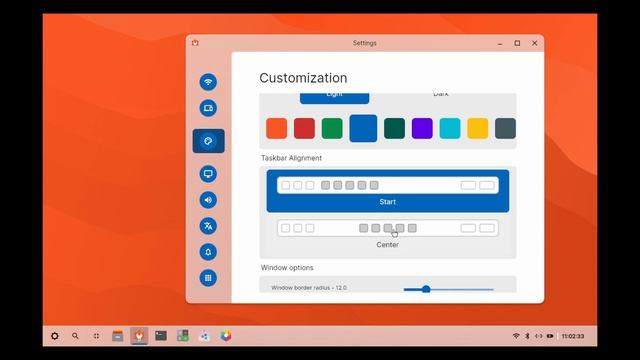The width and height of the screenshot is (640, 360).
Task: Click the Customization page heading
Action: (x=303, y=78)
